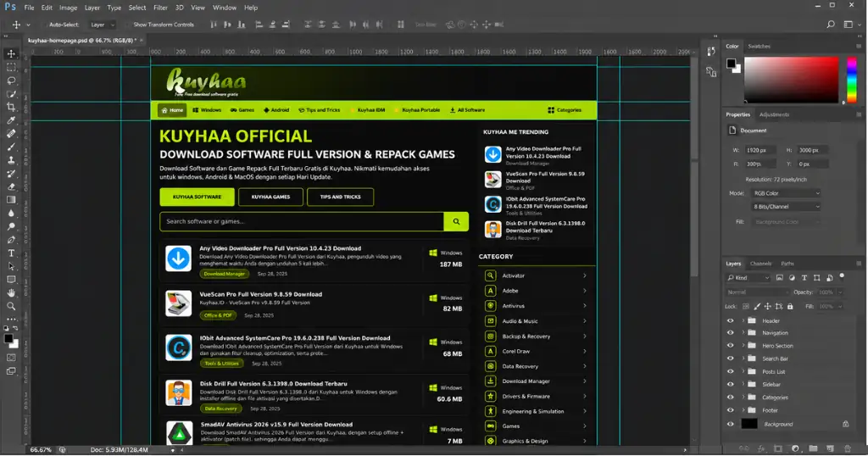Hide the Background layer

[x=730, y=424]
